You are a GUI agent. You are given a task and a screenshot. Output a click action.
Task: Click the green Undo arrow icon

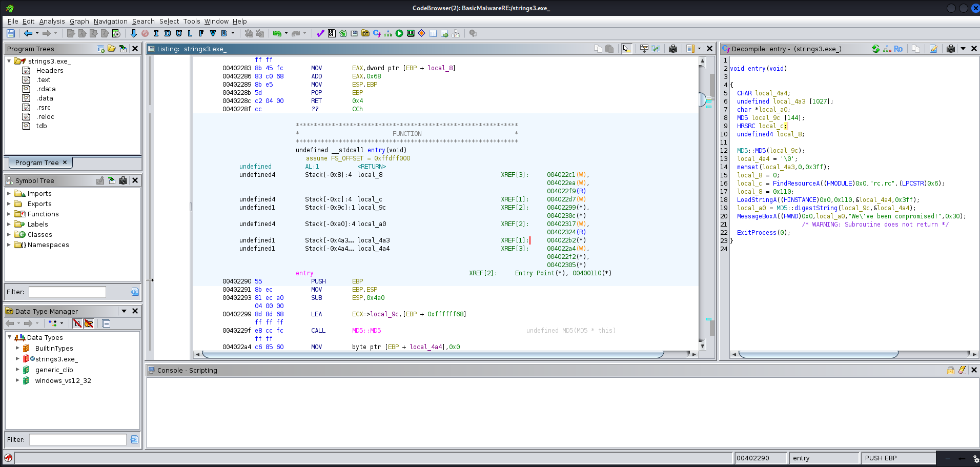(277, 33)
